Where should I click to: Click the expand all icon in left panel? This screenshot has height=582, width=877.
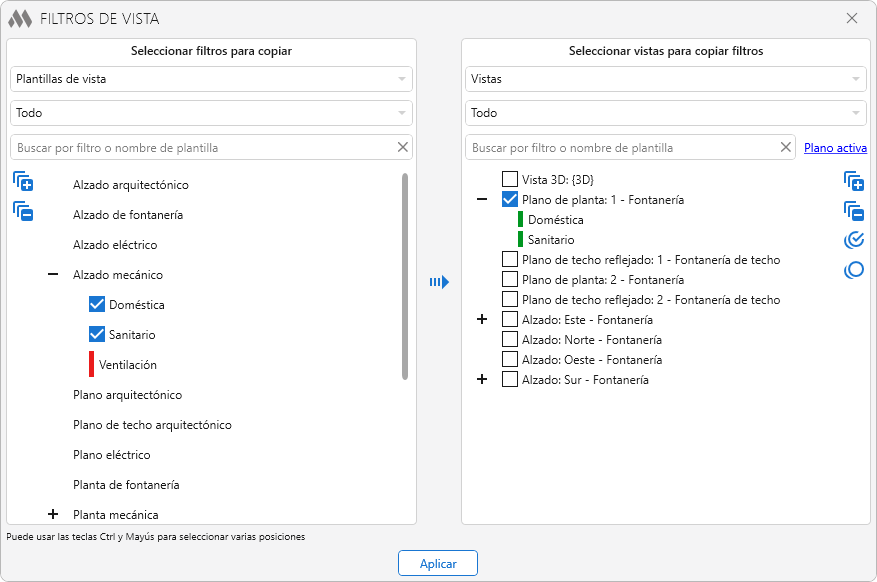[23, 182]
